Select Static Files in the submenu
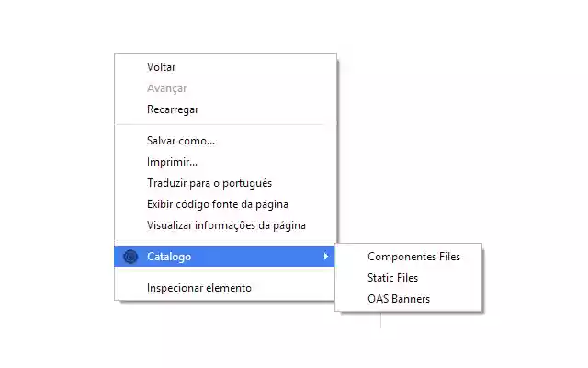 point(392,278)
